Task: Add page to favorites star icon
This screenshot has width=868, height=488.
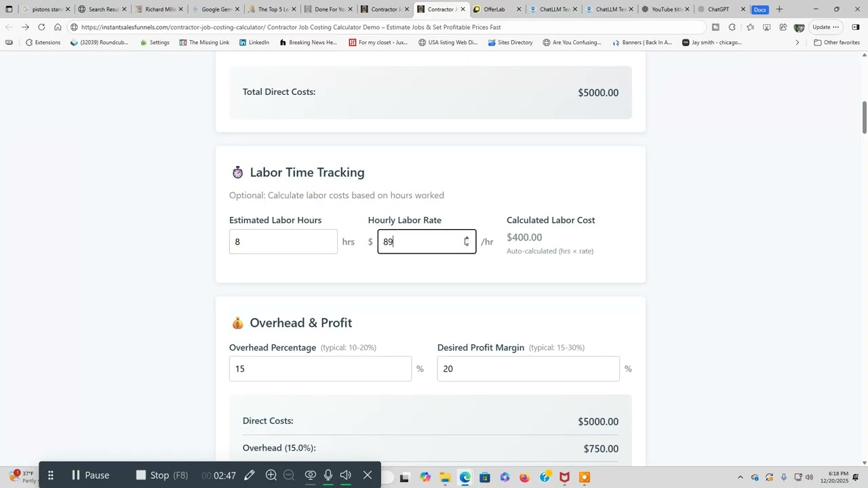Action: 750,27
